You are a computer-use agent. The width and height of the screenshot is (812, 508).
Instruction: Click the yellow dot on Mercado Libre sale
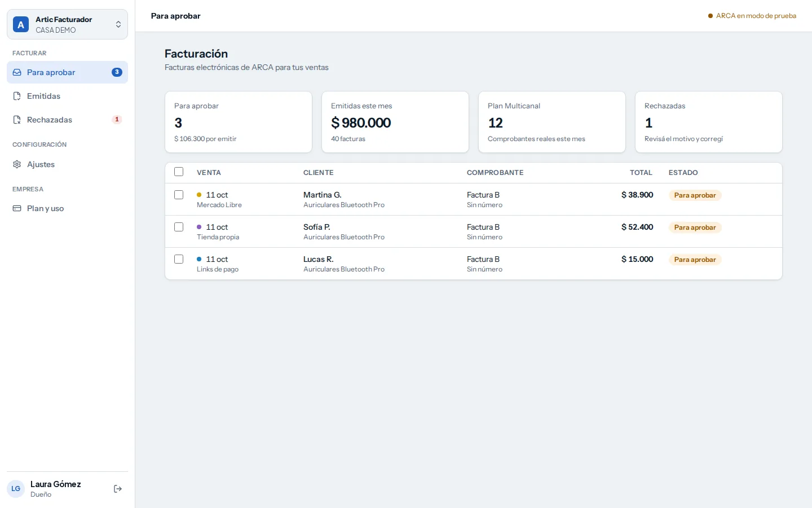coord(199,195)
